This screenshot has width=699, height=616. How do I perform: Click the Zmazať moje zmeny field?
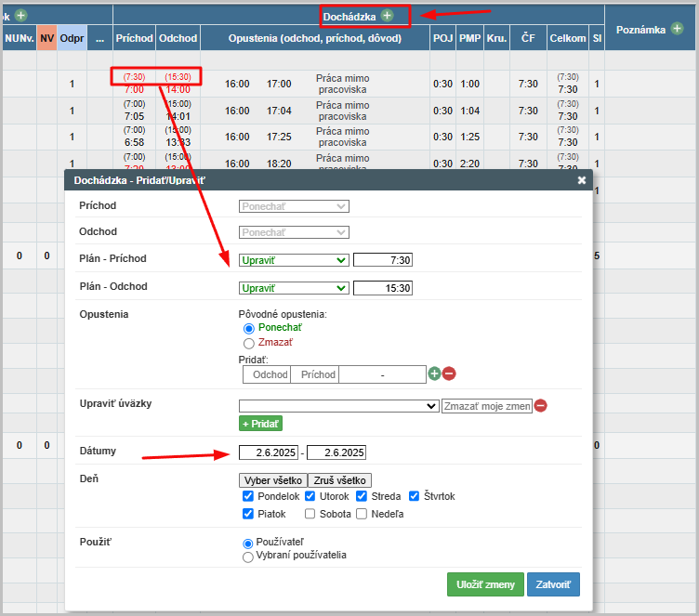coord(487,406)
